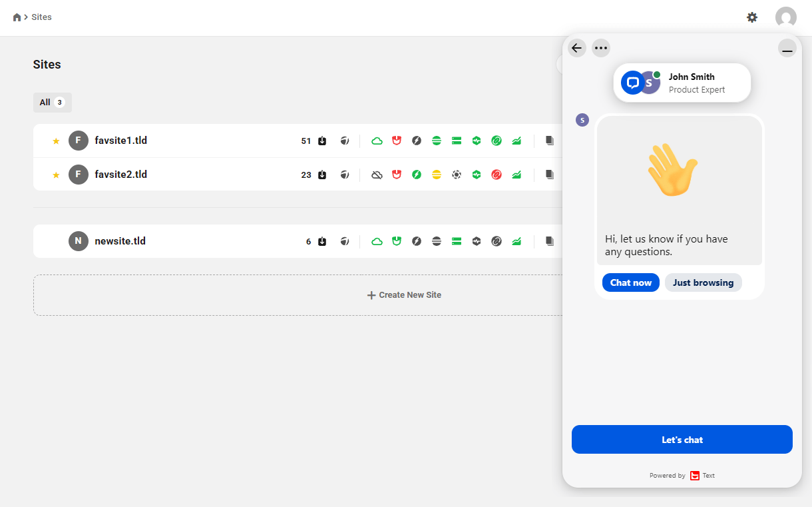Click the updates icon for newsite.tld

(x=322, y=241)
